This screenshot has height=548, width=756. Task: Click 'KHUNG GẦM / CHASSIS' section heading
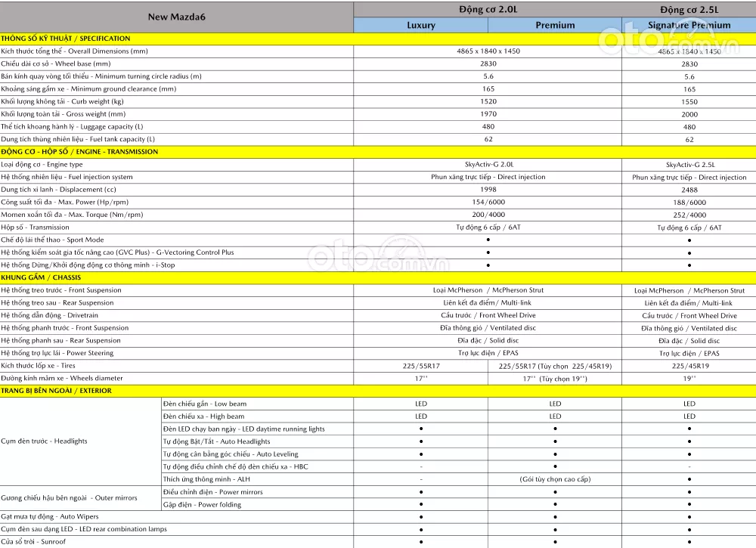pos(41,277)
